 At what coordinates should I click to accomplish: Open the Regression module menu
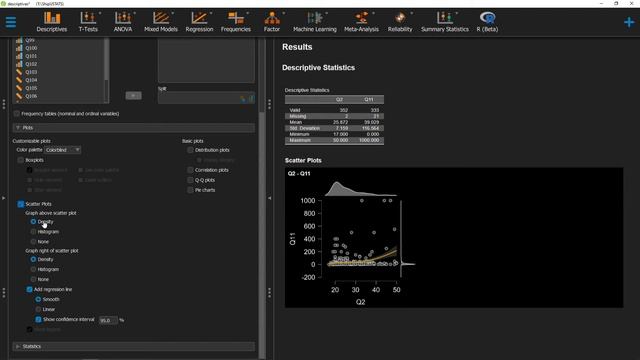[x=199, y=22]
